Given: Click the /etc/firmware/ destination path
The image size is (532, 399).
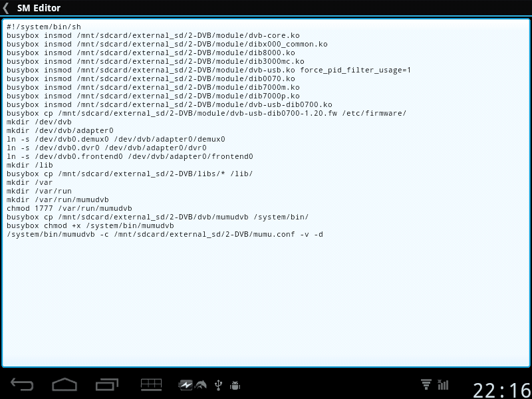Looking at the screenshot, I should point(374,113).
